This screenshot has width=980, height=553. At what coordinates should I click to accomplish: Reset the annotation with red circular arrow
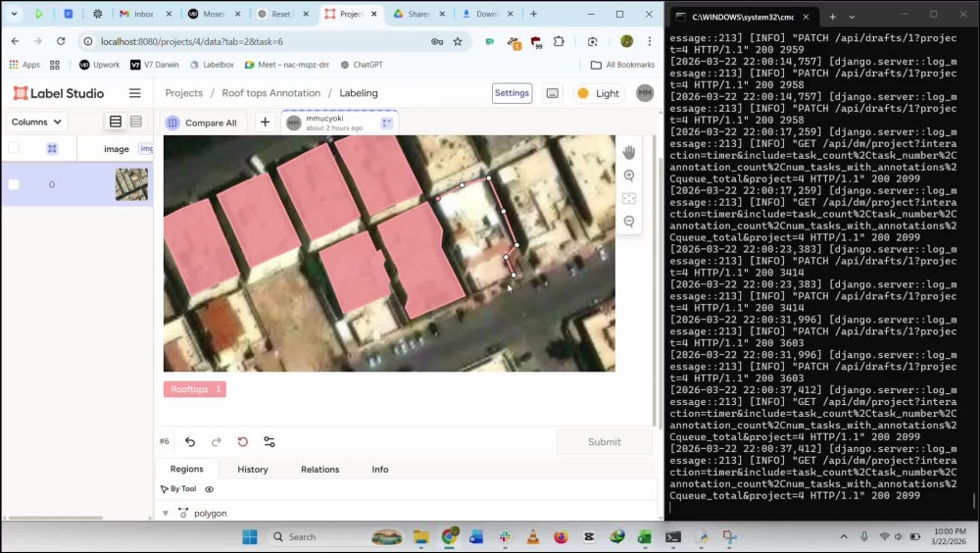pos(242,441)
